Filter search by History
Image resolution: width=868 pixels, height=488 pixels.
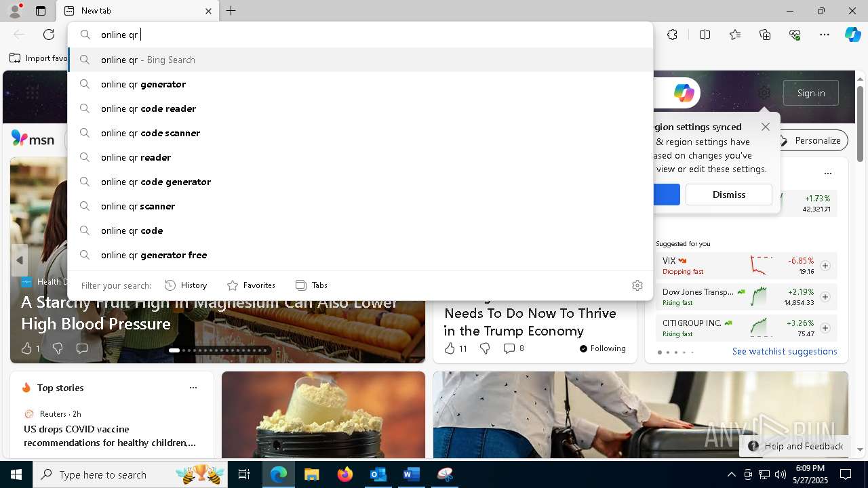coord(186,285)
